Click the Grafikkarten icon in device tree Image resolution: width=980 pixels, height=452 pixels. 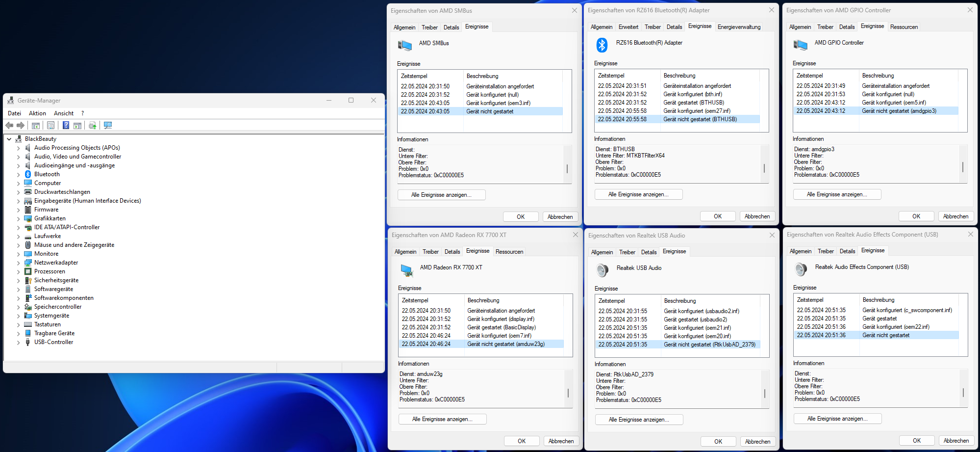(28, 218)
